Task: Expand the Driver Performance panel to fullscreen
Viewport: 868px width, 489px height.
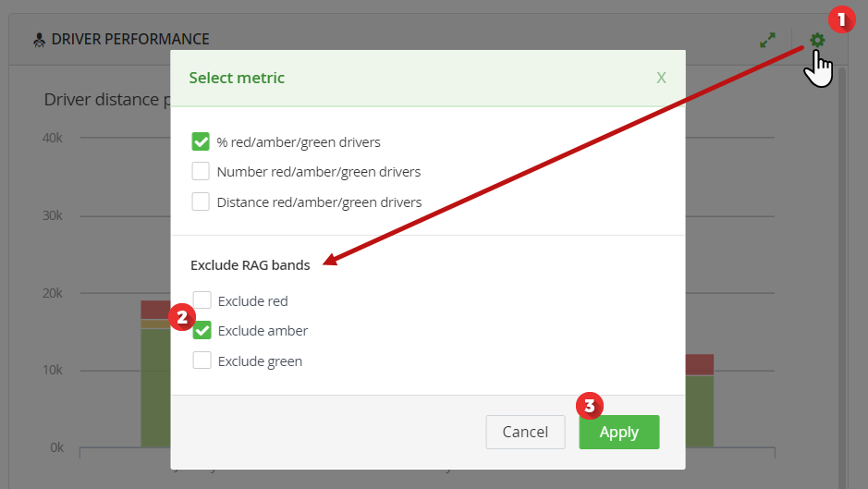Action: tap(767, 40)
